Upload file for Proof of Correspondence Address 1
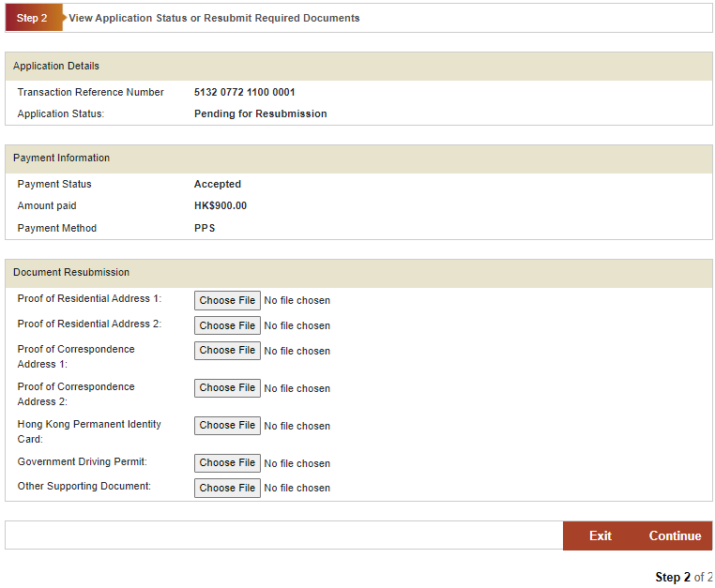715x588 pixels. click(x=227, y=350)
